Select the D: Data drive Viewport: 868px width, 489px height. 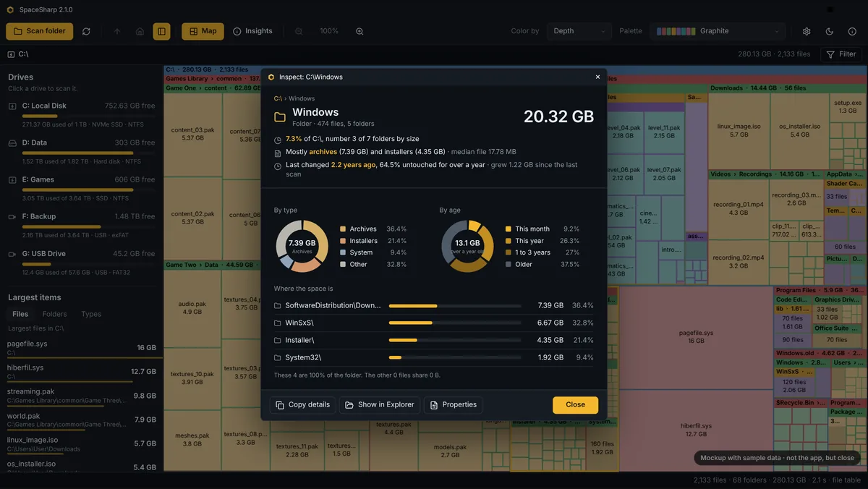tap(82, 150)
